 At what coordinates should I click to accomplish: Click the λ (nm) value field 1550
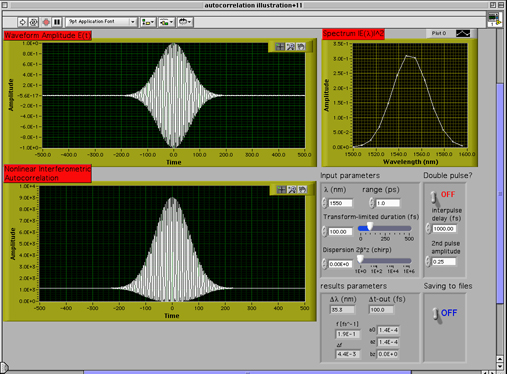340,203
